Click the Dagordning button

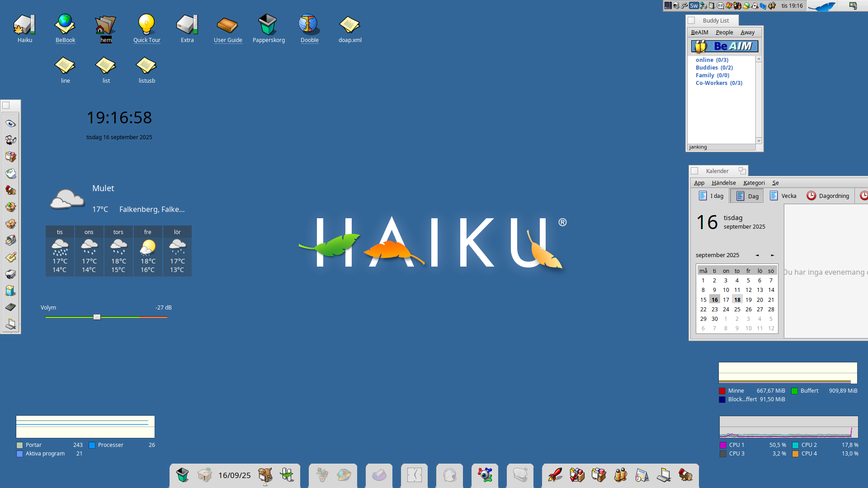pos(828,196)
